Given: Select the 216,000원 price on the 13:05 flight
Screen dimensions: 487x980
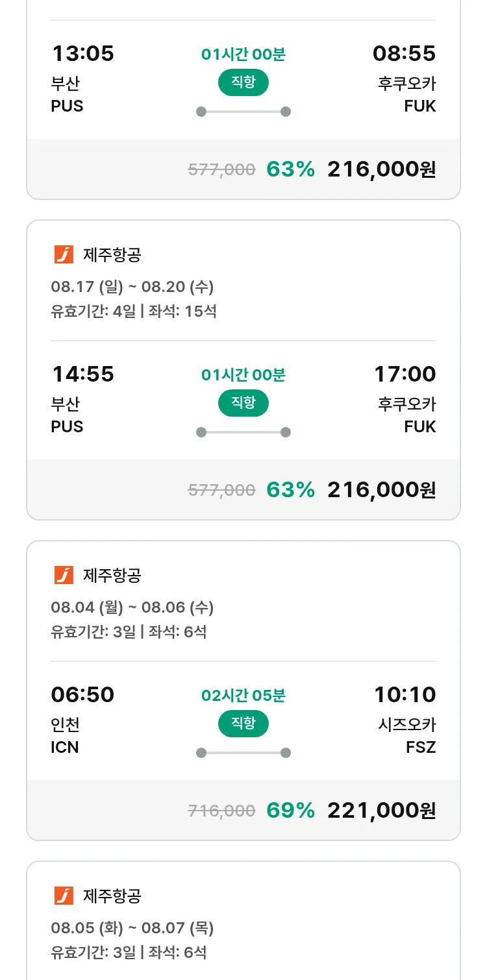Looking at the screenshot, I should click(x=381, y=169).
